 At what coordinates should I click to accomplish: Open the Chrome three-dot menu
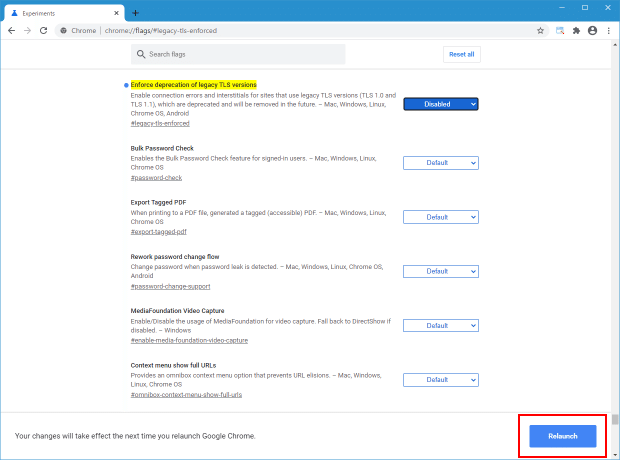[609, 30]
